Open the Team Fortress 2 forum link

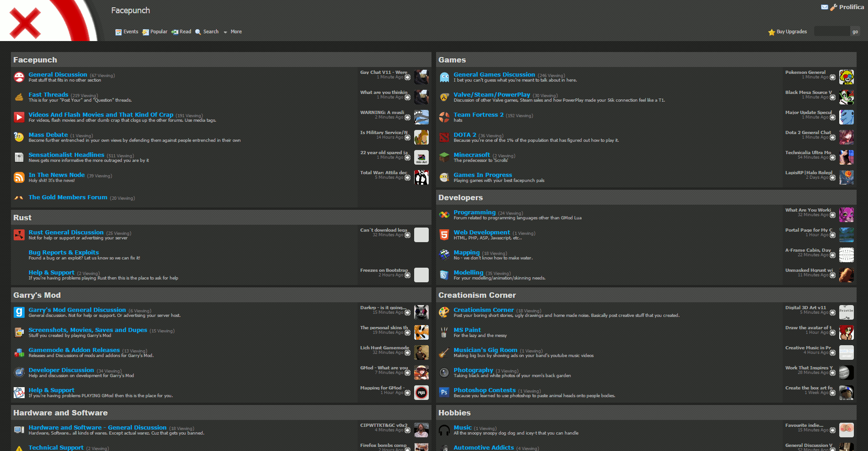478,115
